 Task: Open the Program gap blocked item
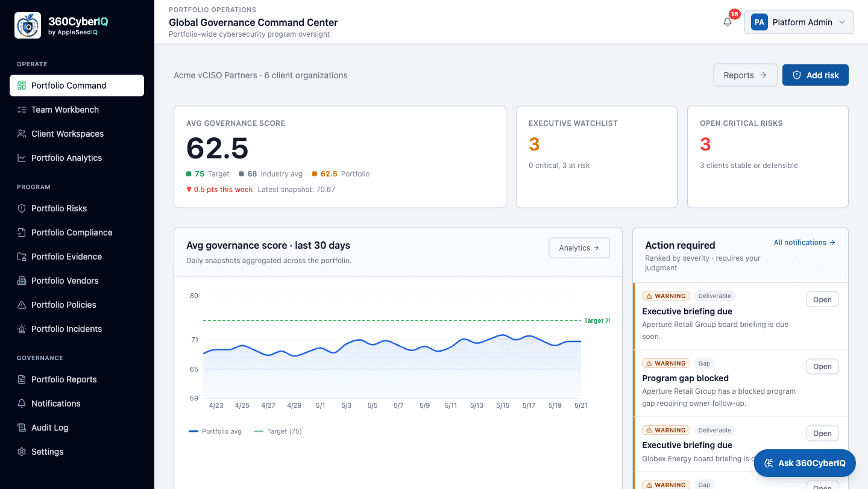[822, 366]
